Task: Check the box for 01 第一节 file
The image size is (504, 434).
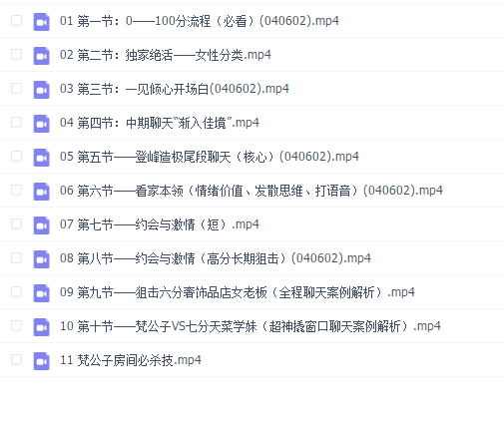Action: point(16,20)
